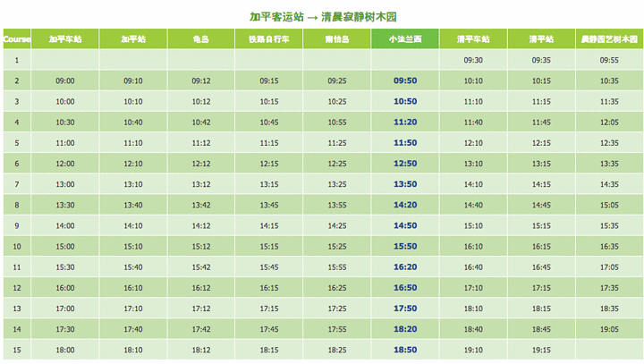Click the bold 18:50 time
This screenshot has width=644, height=364.
405,350
